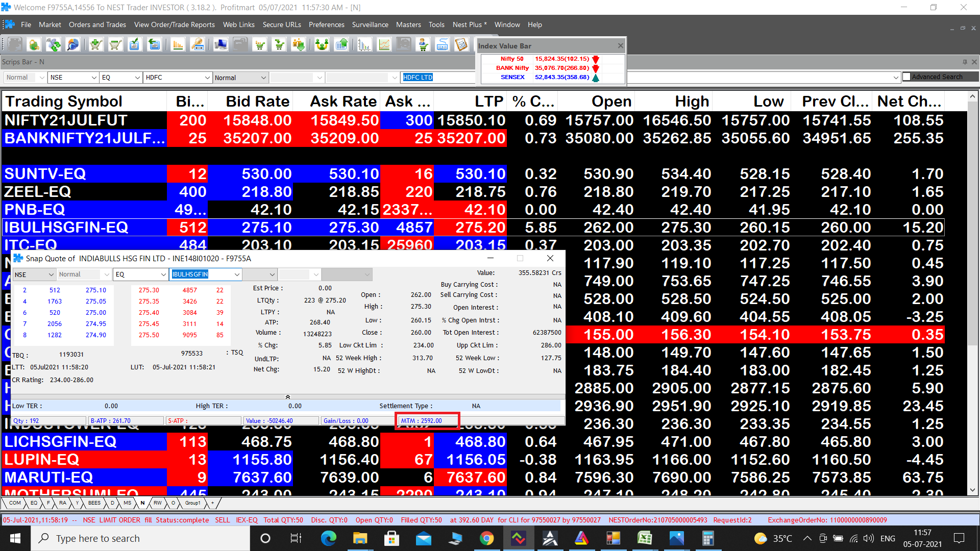This screenshot has width=980, height=551.
Task: Open the IBULHSGFIN symbol dropdown in Snap Quote
Action: point(237,274)
